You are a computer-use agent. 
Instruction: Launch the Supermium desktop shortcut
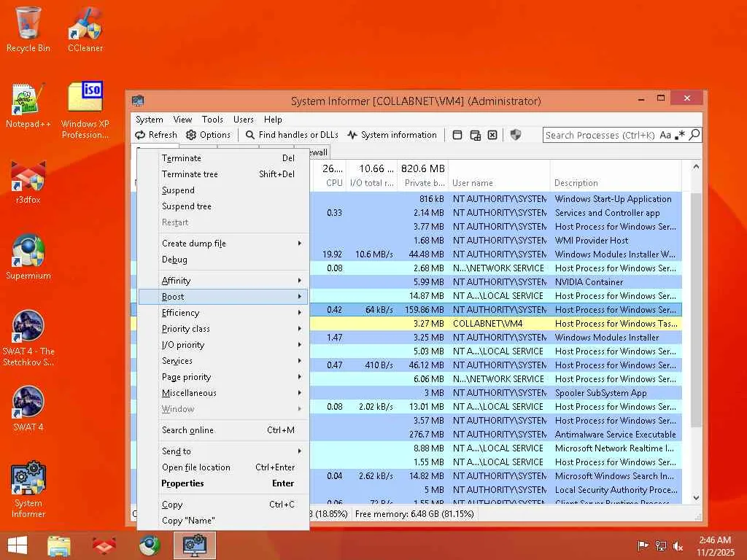28,257
